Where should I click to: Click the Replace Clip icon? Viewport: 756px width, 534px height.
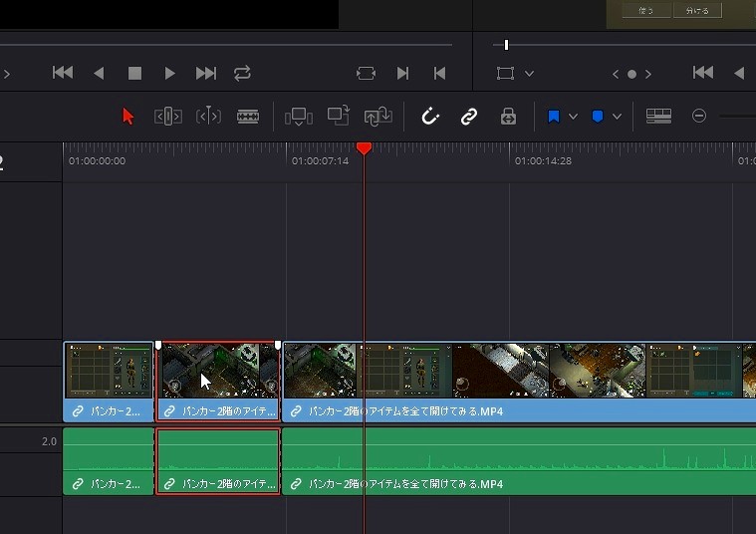click(378, 117)
